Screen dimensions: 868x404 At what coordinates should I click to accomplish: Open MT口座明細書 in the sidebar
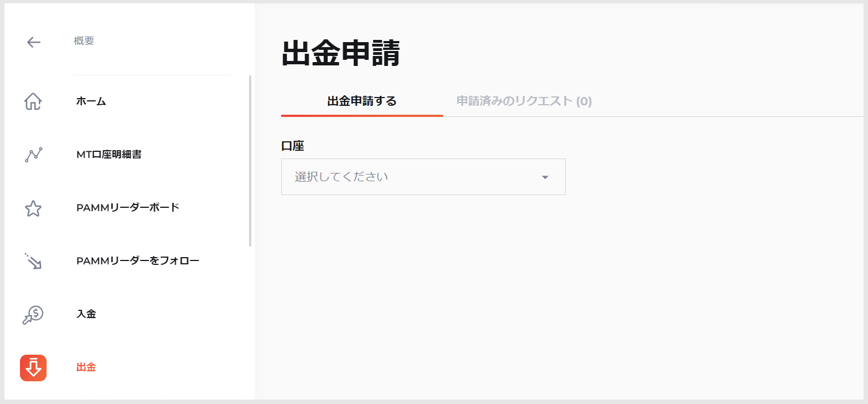(109, 155)
